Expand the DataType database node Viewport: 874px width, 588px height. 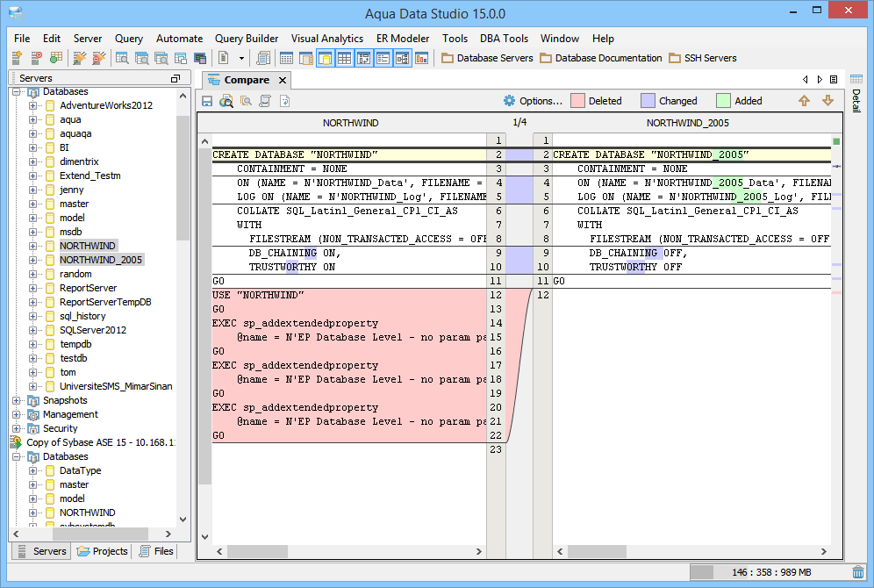pos(32,471)
